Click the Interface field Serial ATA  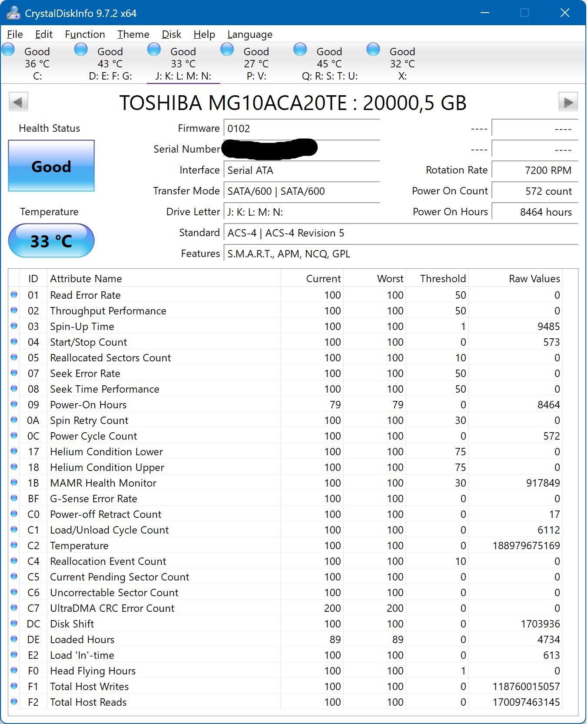pos(302,170)
